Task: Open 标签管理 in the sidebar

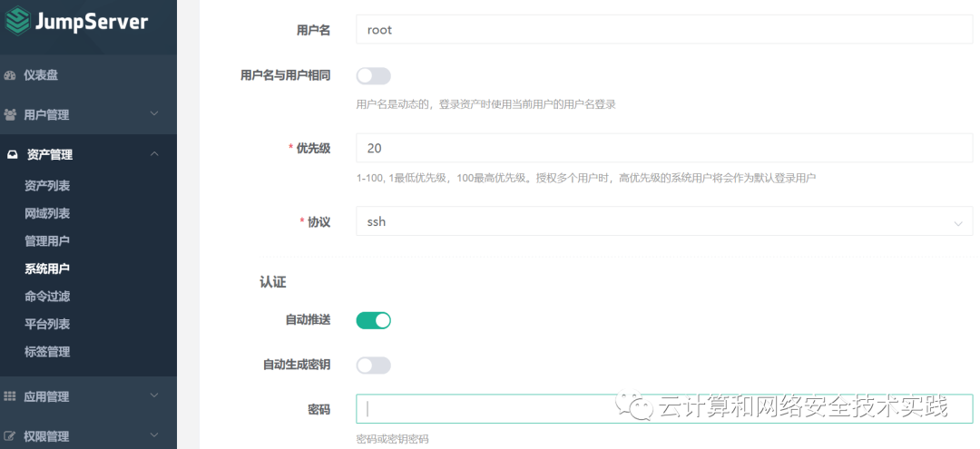Action: [x=47, y=352]
